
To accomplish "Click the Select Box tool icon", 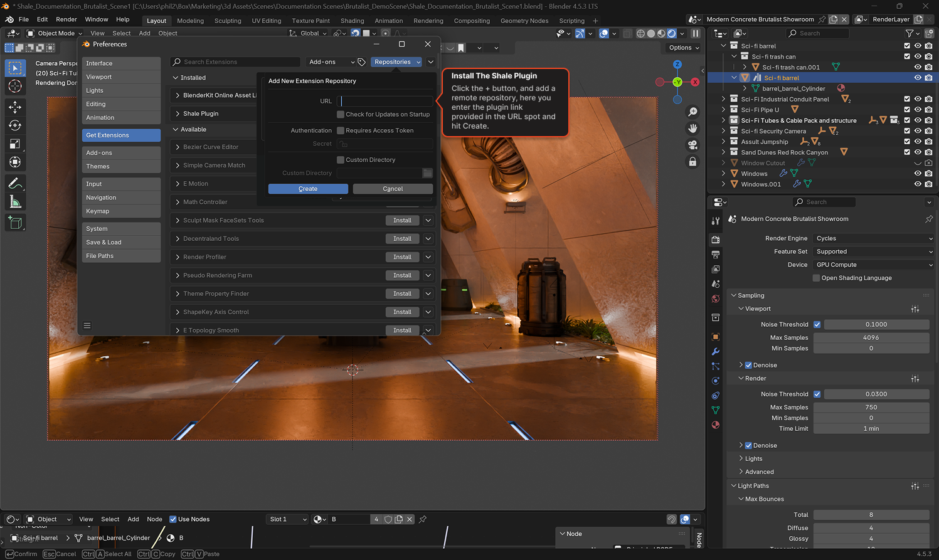I will tap(15, 68).
